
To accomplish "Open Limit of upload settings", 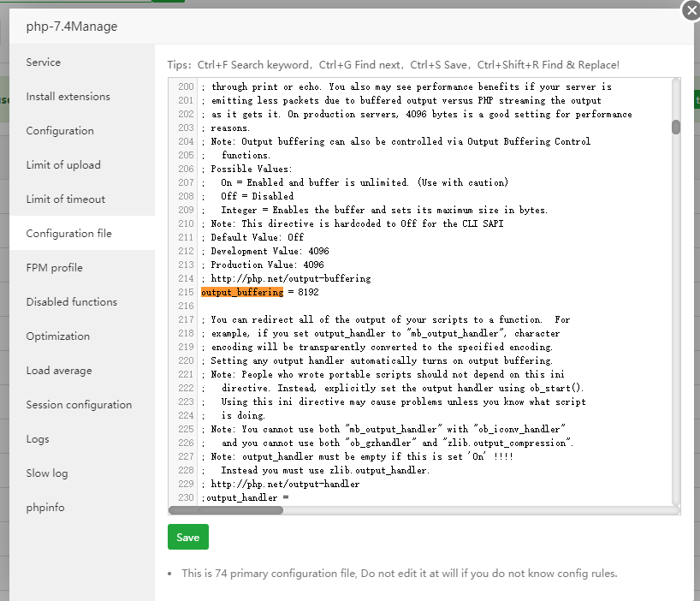I will [x=63, y=165].
